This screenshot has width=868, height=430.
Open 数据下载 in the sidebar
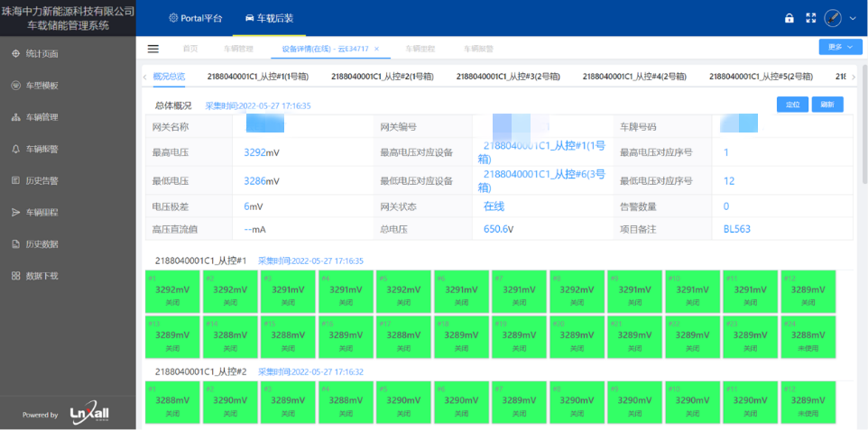pyautogui.click(x=42, y=275)
